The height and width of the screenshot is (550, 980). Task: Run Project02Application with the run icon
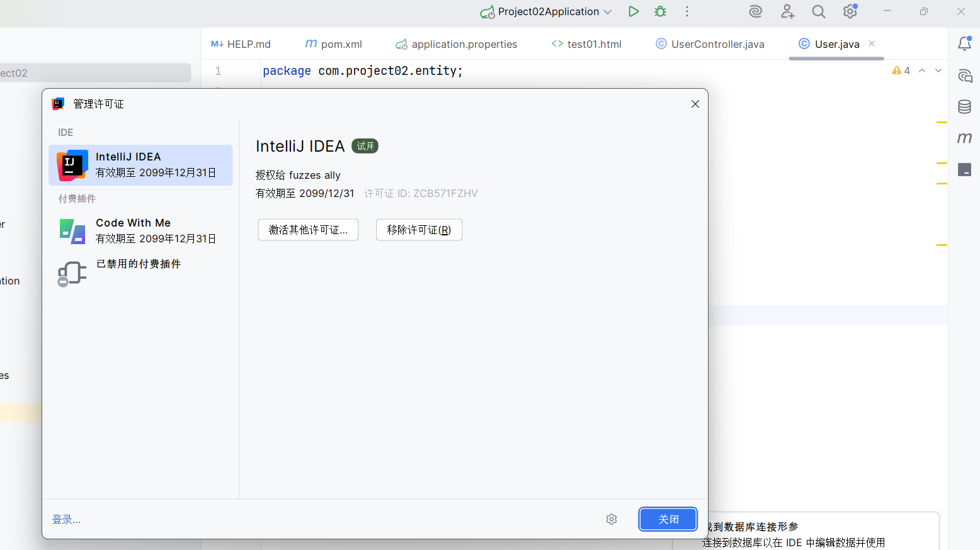[633, 11]
